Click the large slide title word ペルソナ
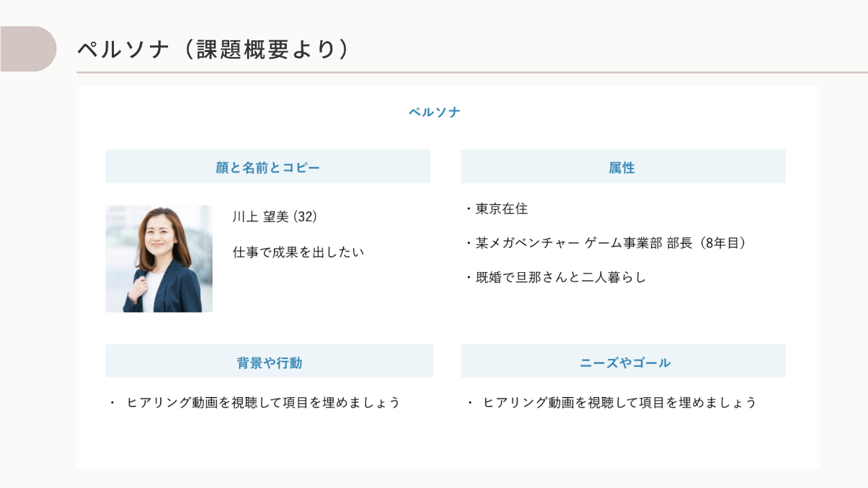 coord(123,50)
